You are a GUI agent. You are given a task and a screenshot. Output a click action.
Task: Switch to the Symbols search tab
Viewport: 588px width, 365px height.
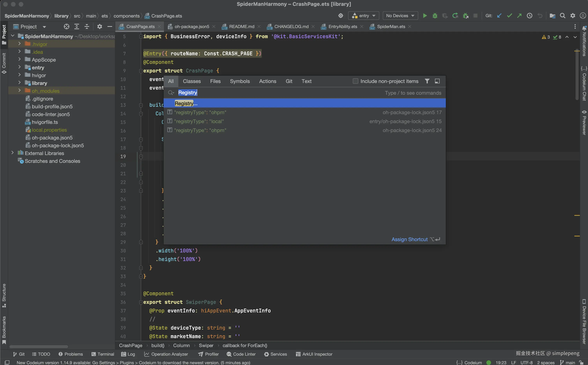[x=240, y=81]
